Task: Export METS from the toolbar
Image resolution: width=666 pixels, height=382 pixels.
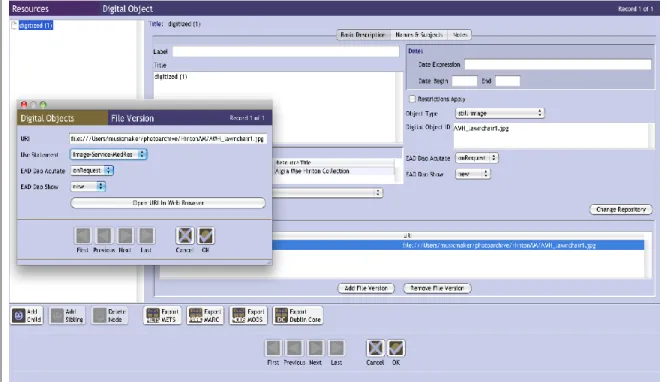Action: [162, 316]
